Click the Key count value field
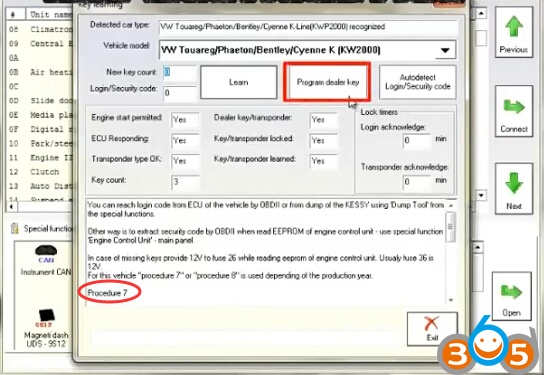The height and width of the screenshot is (375, 544). pyautogui.click(x=185, y=182)
